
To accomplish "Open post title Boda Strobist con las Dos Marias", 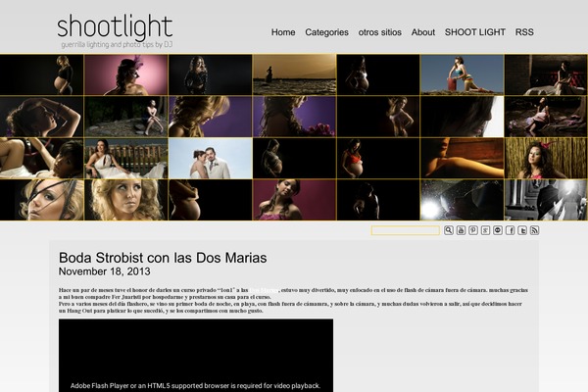I will point(163,258).
